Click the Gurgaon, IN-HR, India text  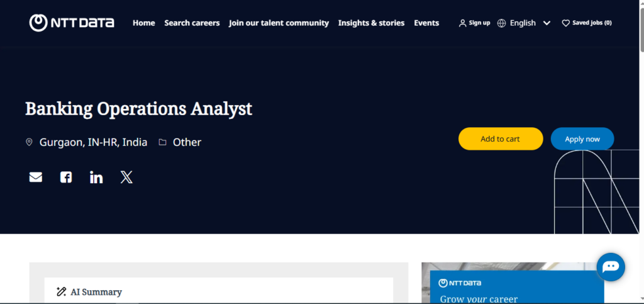click(93, 142)
